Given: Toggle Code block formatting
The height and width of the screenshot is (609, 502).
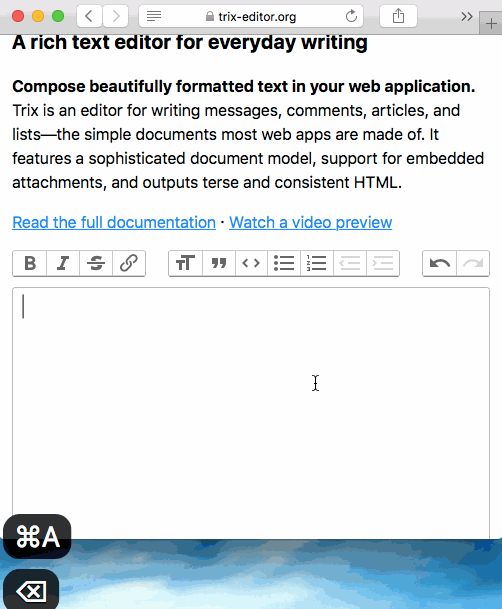Looking at the screenshot, I should tap(251, 263).
